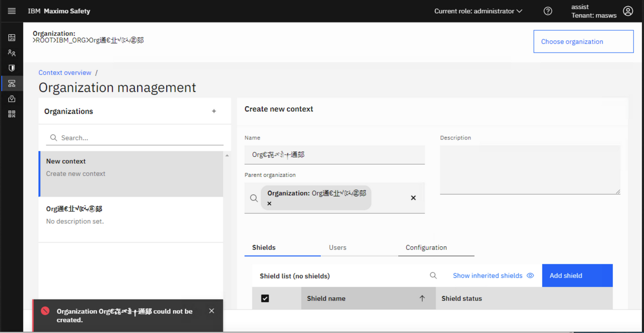644x333 pixels.
Task: Click the IBM Maximo Safety title
Action: (59, 11)
